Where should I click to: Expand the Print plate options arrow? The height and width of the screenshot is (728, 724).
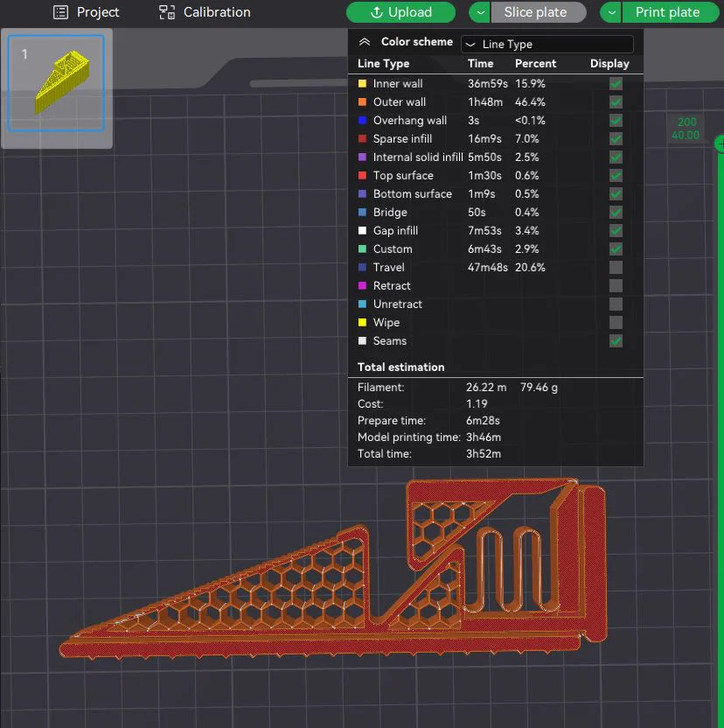pos(611,12)
